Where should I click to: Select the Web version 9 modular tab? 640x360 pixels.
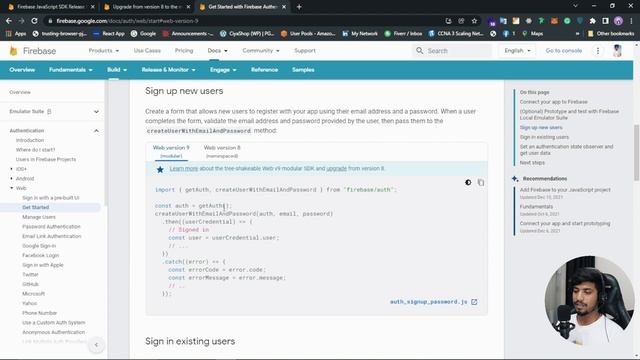[x=171, y=151]
